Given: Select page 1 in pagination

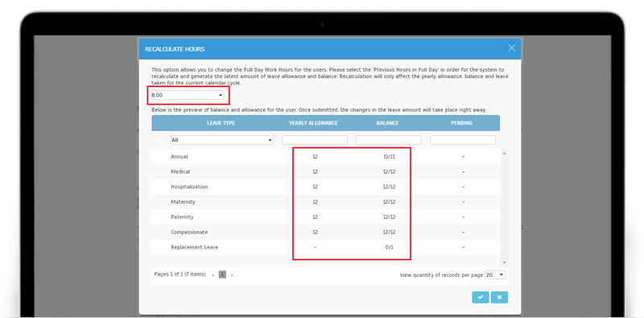Looking at the screenshot, I should tap(222, 275).
